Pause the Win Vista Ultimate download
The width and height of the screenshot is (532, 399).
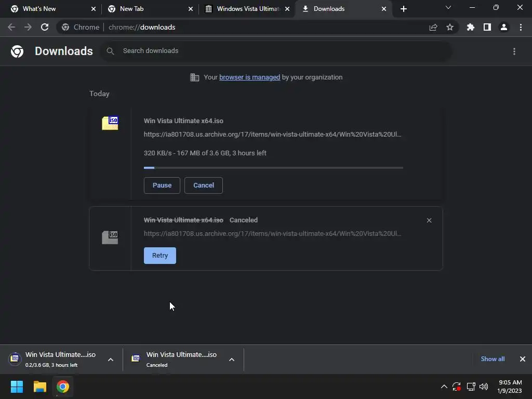pos(162,185)
